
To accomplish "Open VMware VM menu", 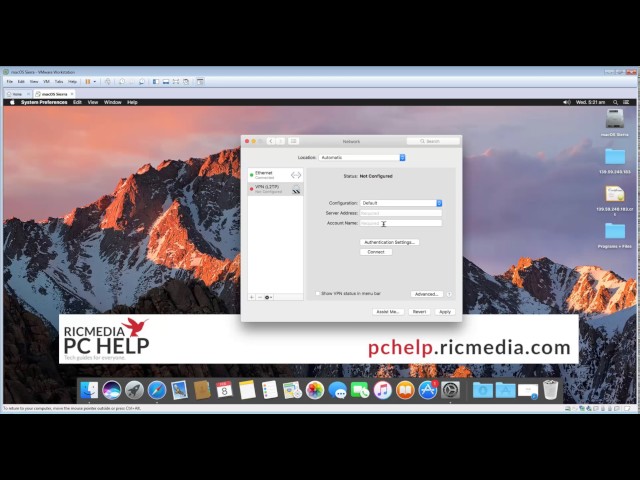I will [46, 82].
